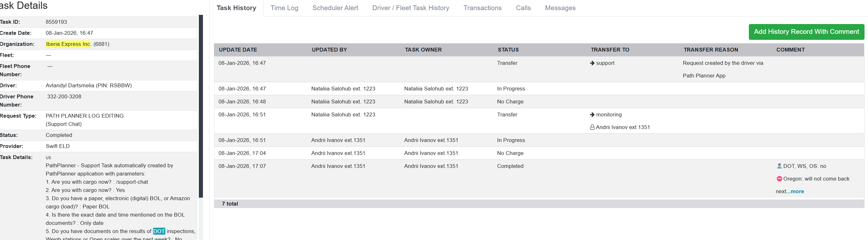
Task: Click the officer emoji in the comment
Action: (779, 166)
